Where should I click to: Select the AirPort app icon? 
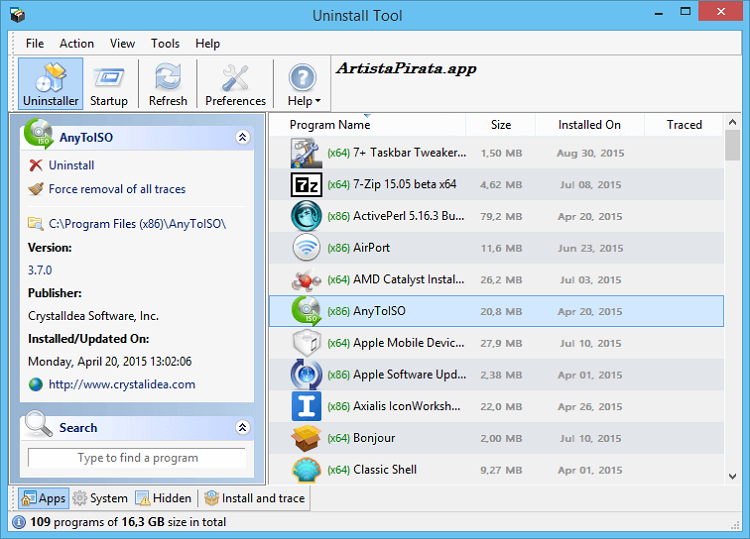(x=305, y=248)
